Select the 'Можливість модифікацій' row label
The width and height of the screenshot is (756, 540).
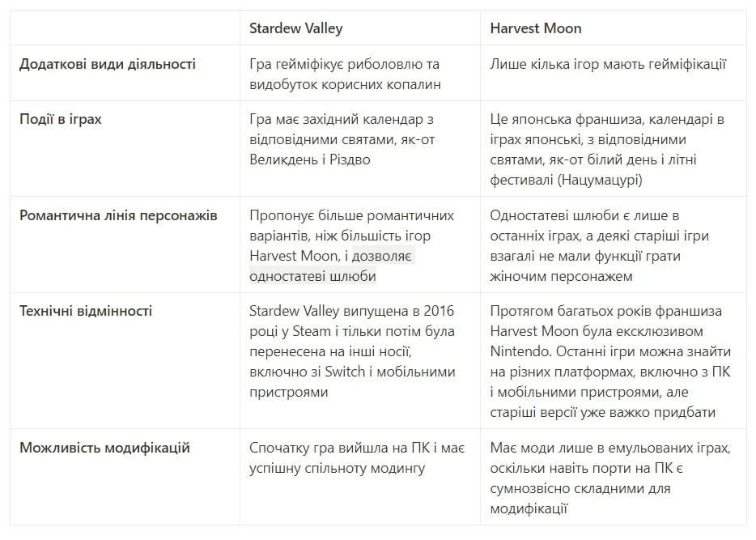pyautogui.click(x=104, y=448)
